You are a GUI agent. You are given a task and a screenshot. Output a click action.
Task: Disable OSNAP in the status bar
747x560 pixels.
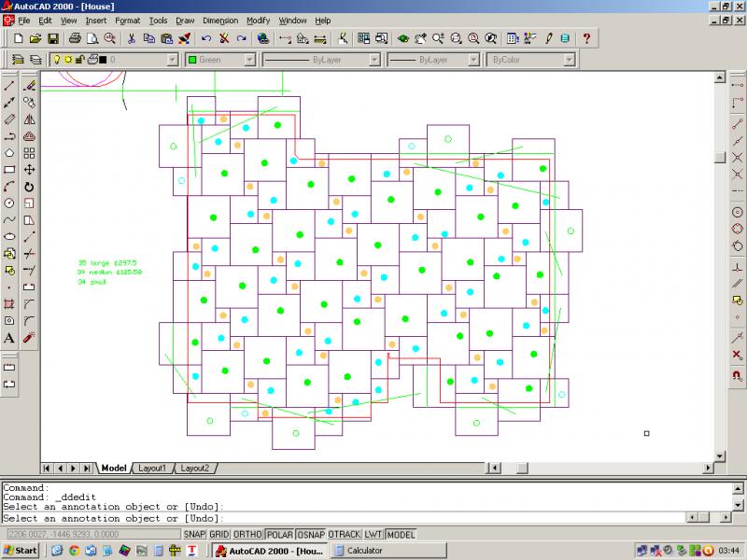click(x=311, y=534)
